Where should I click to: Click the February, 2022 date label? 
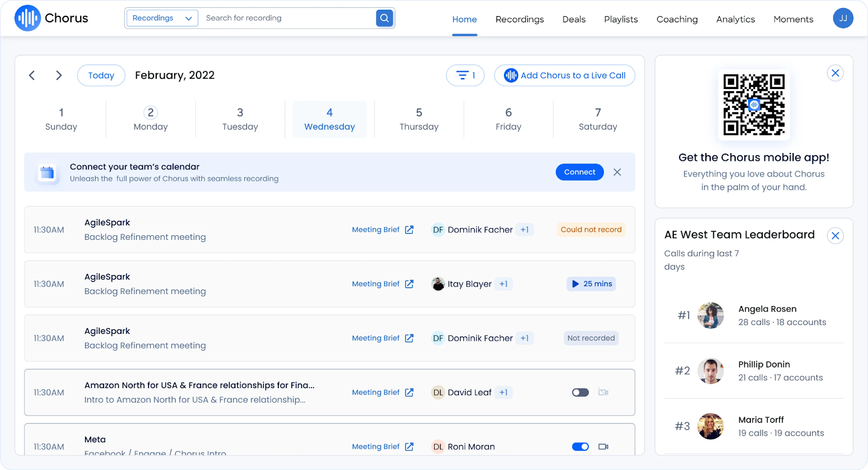point(175,75)
